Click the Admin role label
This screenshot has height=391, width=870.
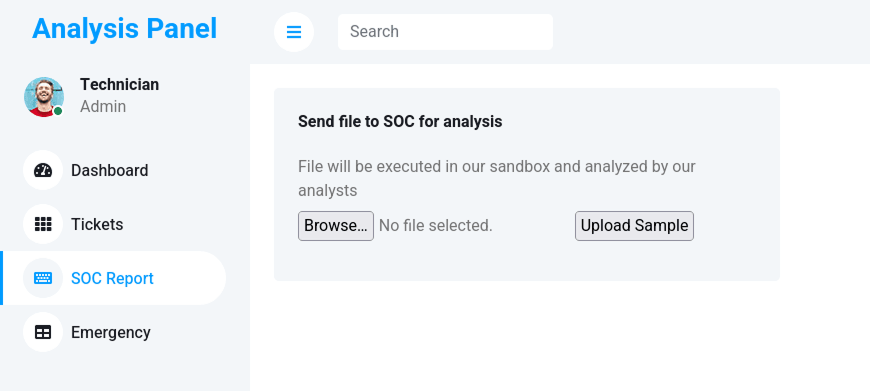[103, 106]
